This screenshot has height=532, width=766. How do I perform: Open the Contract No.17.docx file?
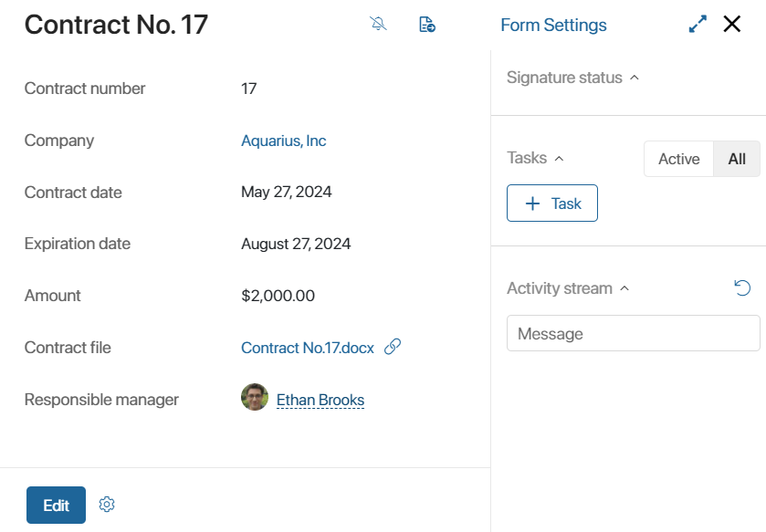[308, 348]
